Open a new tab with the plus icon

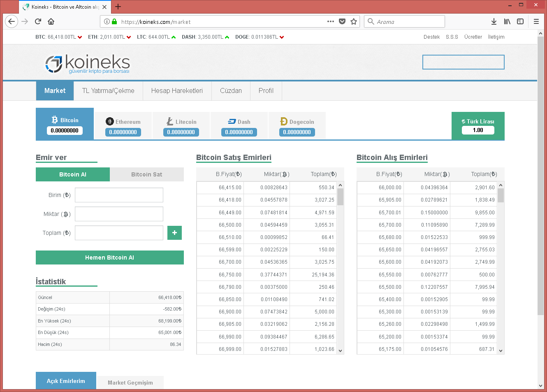pos(118,7)
